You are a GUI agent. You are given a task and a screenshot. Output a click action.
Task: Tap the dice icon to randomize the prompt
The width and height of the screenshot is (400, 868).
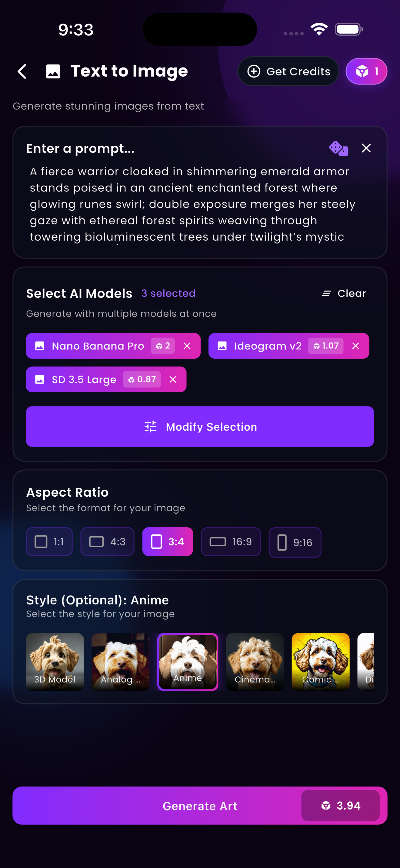338,148
